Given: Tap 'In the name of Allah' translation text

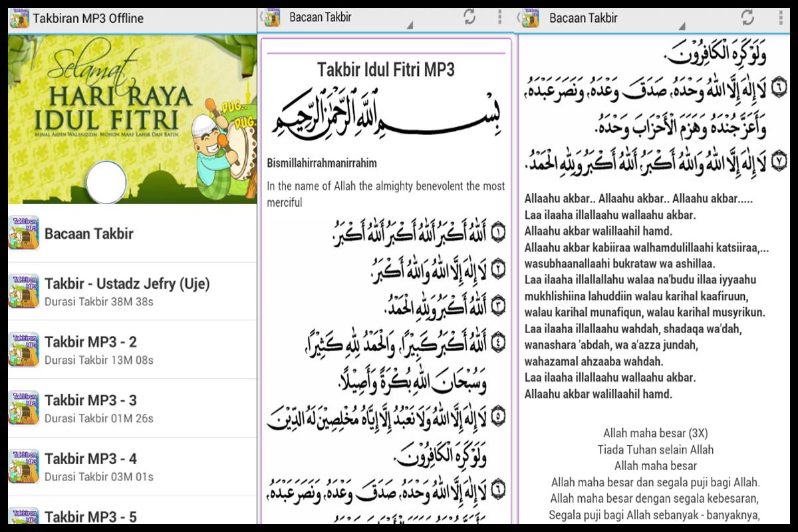Looking at the screenshot, I should (386, 194).
